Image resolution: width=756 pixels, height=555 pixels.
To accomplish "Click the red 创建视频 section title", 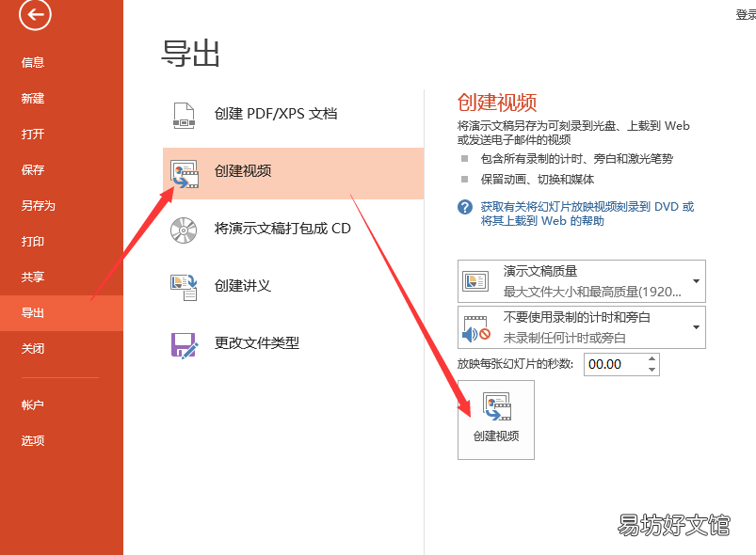I will click(x=497, y=103).
